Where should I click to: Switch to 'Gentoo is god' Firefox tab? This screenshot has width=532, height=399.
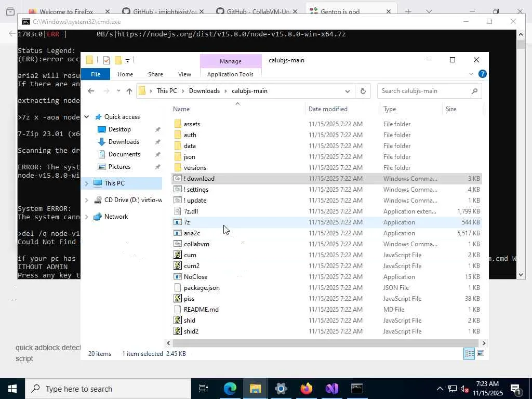click(x=340, y=11)
